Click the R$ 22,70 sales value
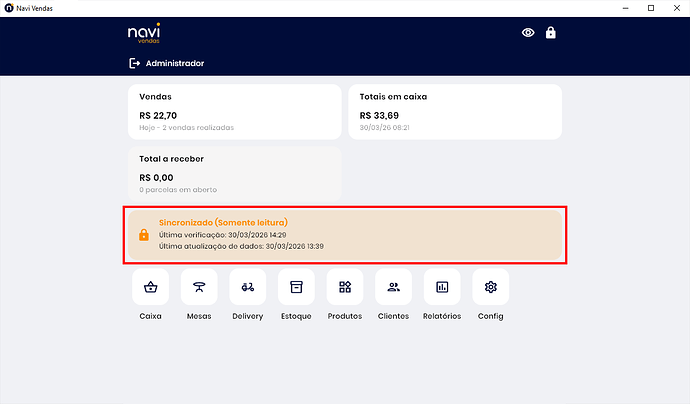The height and width of the screenshot is (404, 690). pyautogui.click(x=158, y=116)
